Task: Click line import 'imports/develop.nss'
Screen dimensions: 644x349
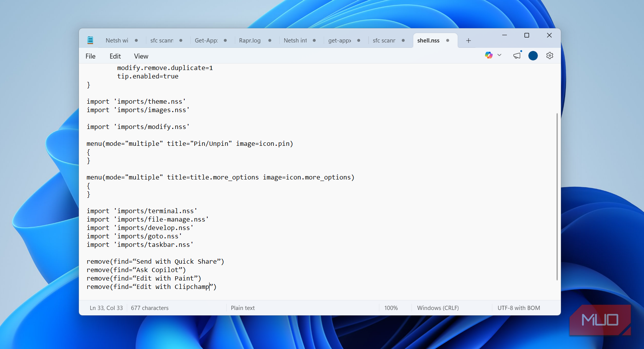Action: click(140, 228)
